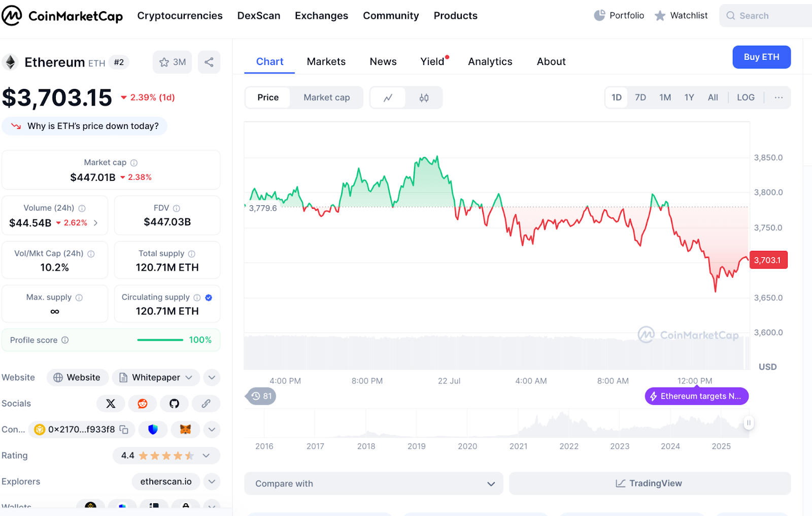Open Volume (24h) info icon
This screenshot has width=812, height=516.
pyautogui.click(x=82, y=208)
